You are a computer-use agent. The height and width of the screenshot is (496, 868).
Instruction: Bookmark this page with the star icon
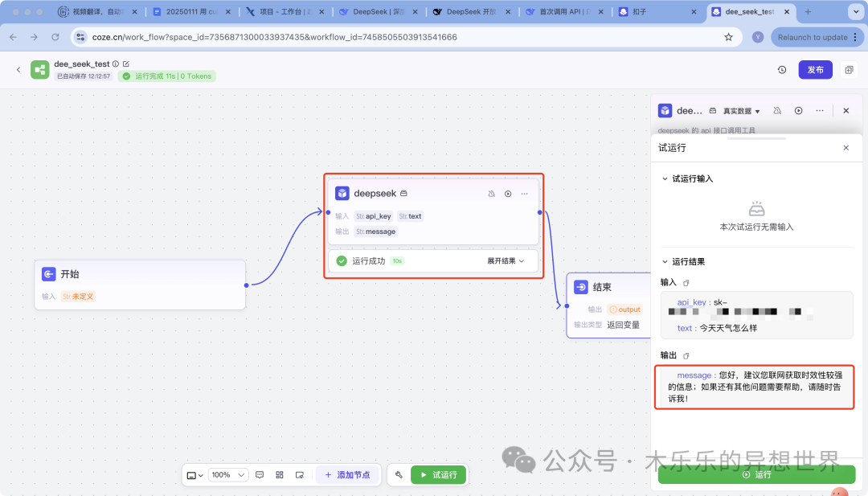(x=728, y=37)
